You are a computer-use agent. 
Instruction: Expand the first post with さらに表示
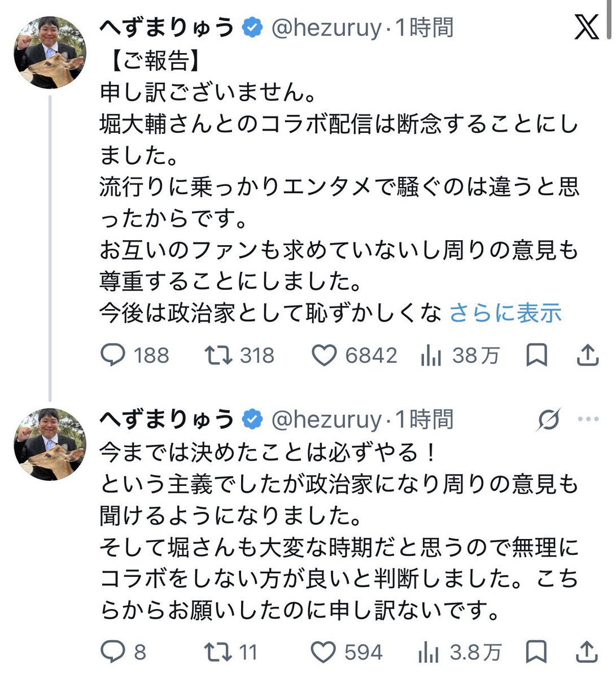(x=505, y=312)
